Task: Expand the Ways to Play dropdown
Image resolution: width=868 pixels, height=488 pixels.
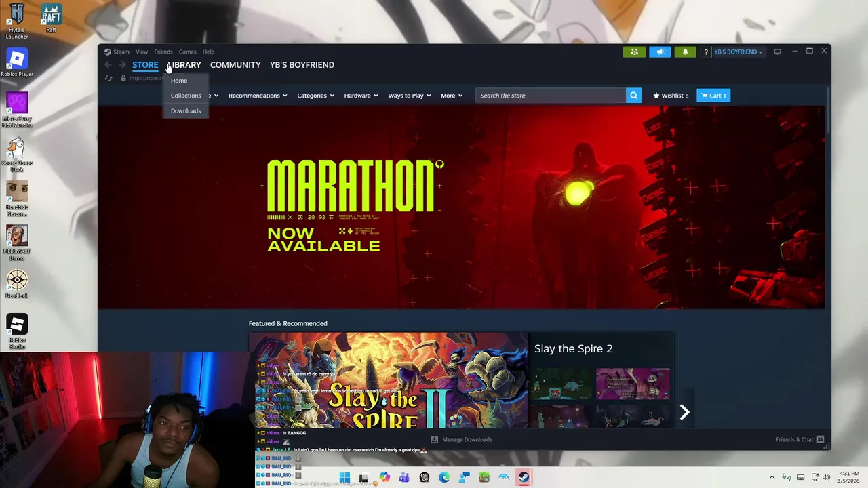Action: 410,96
